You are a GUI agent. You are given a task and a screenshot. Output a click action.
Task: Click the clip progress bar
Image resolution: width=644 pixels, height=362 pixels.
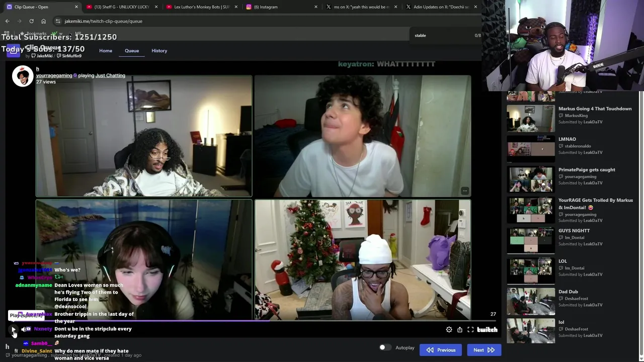pyautogui.click(x=253, y=320)
